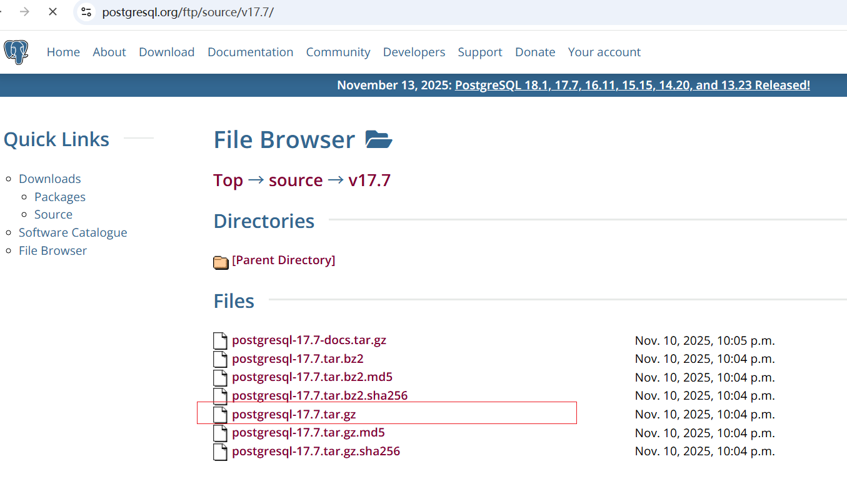
Task: Open Downloads in Quick Links
Action: point(50,179)
